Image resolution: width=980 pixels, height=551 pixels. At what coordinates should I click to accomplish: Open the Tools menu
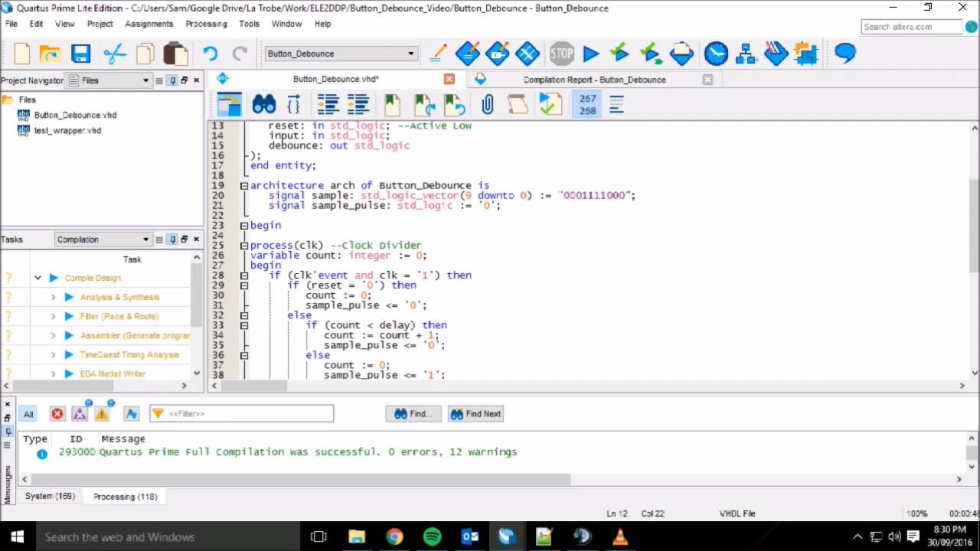click(249, 24)
